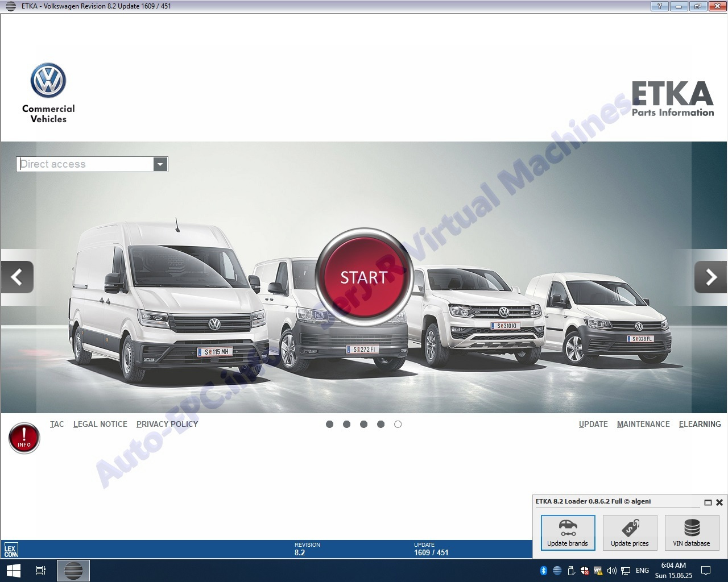Click the red INFO exclamation icon

tap(24, 438)
